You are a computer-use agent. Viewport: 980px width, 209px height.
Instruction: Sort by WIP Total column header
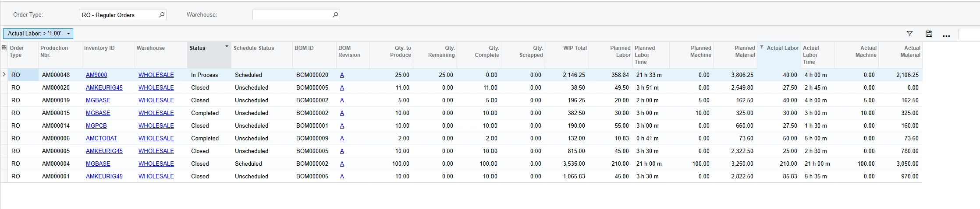567,55
